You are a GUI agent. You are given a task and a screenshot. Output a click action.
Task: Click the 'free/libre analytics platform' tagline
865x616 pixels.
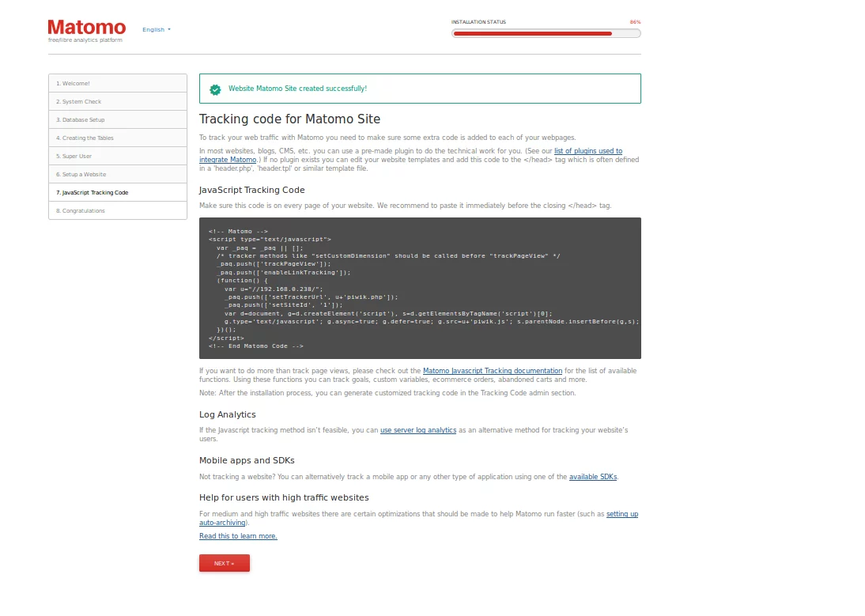coord(85,40)
